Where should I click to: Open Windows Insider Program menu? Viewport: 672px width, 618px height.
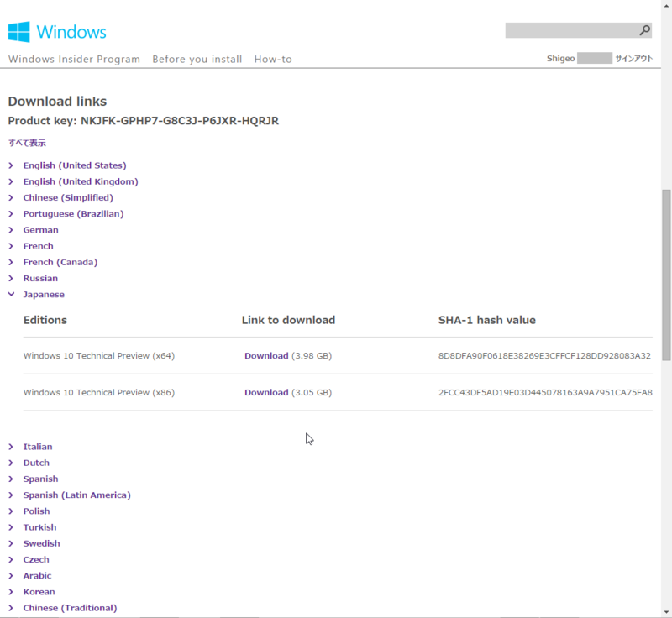(74, 59)
